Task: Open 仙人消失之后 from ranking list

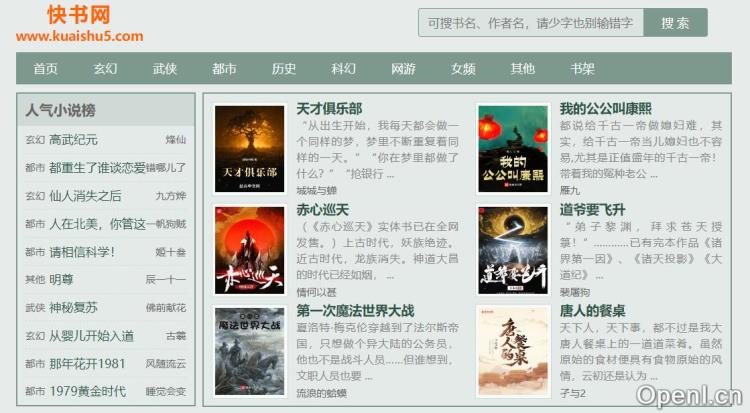Action: coord(85,196)
